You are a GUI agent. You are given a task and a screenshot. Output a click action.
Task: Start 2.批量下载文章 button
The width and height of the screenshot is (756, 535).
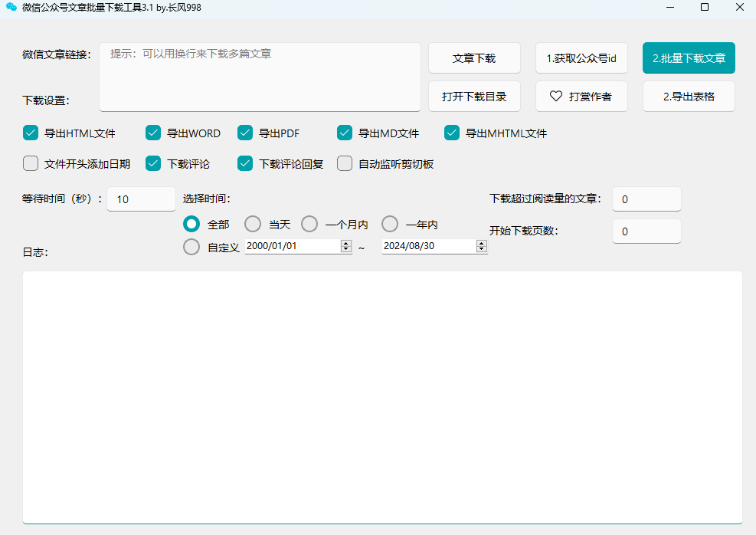coord(689,58)
